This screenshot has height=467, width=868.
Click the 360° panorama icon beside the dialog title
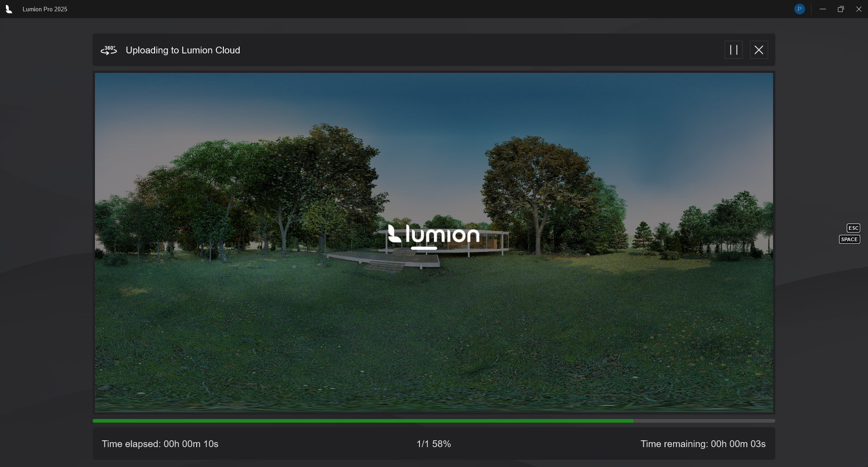pos(108,50)
